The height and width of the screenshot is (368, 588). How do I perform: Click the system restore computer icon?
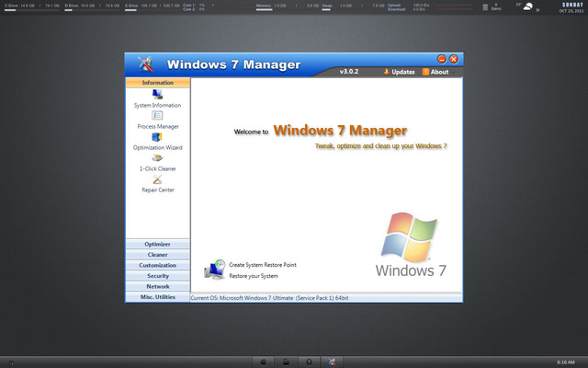point(215,270)
